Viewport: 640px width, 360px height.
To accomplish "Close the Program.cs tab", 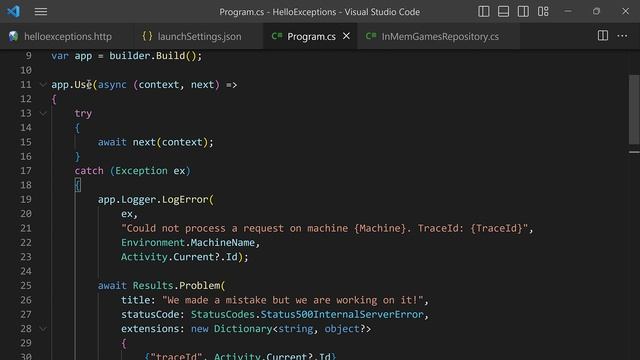I will tap(346, 36).
